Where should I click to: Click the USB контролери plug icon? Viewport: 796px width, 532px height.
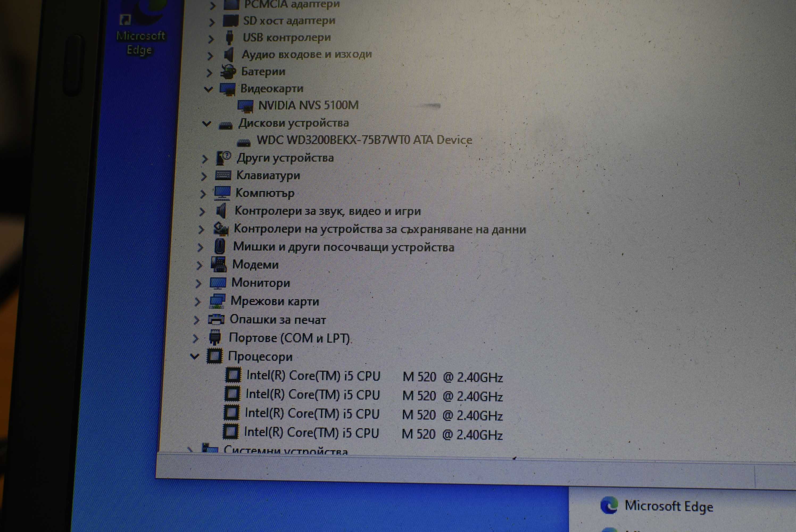click(x=229, y=38)
